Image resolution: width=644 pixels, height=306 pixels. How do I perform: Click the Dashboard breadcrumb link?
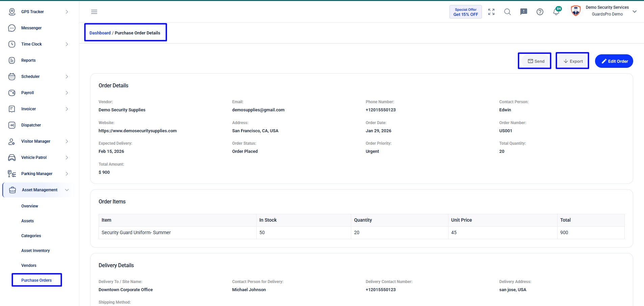pyautogui.click(x=100, y=33)
